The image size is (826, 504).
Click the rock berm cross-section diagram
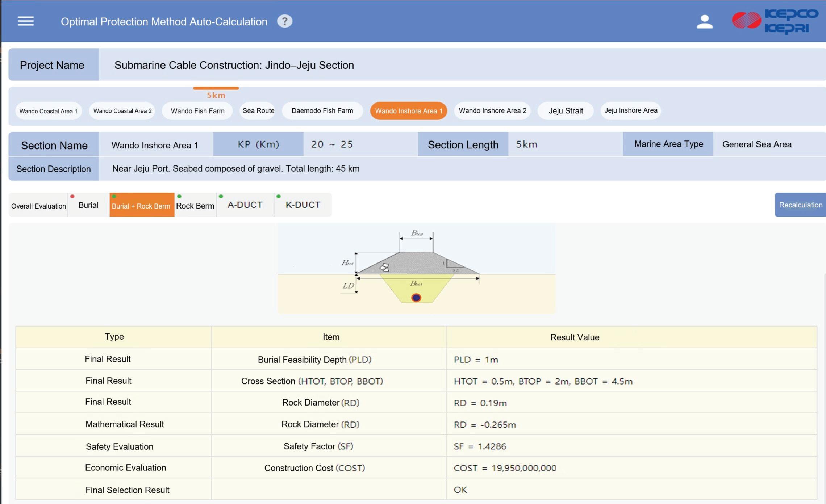point(416,269)
